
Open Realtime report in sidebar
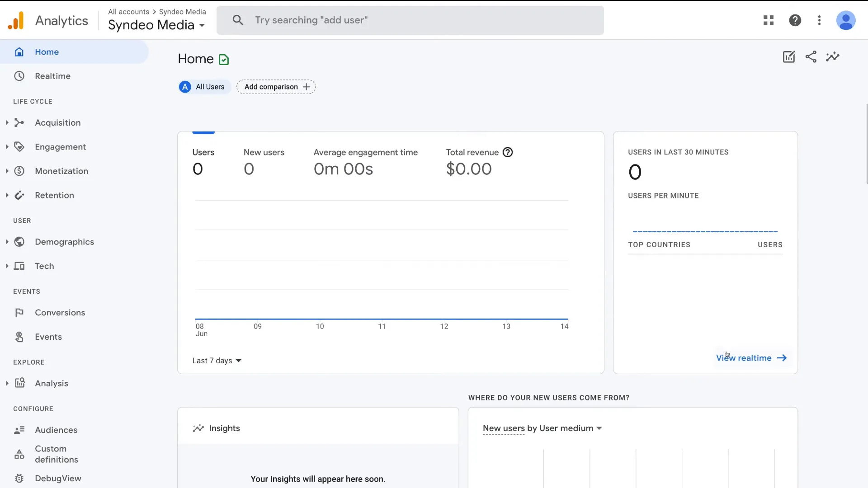(x=74, y=76)
